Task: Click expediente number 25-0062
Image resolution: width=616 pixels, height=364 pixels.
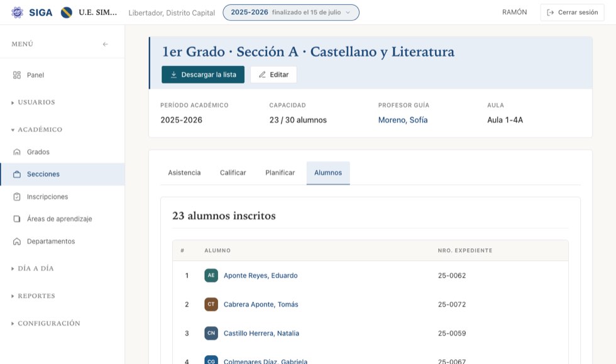Action: 452,275
